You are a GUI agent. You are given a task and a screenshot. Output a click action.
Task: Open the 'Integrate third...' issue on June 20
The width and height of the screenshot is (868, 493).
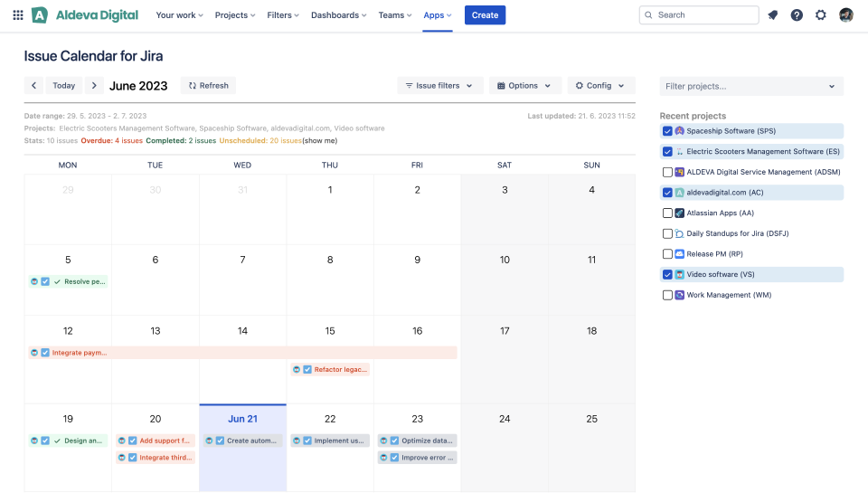(156, 458)
